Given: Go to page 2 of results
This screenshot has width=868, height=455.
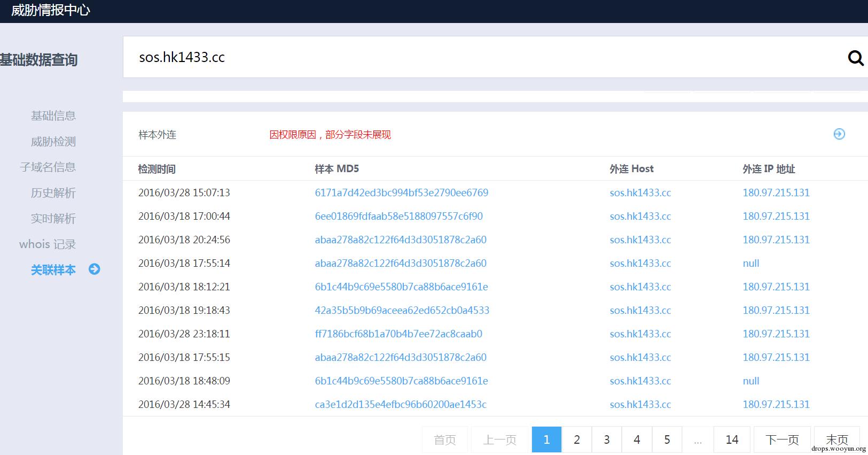Looking at the screenshot, I should pos(577,439).
